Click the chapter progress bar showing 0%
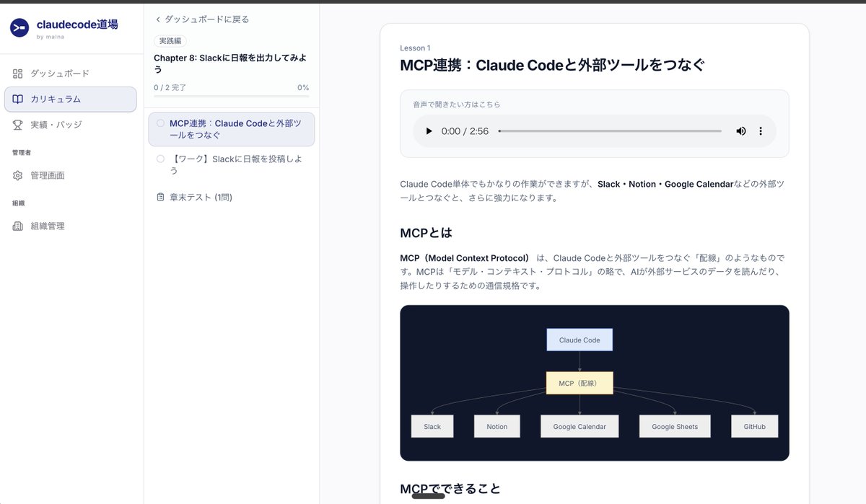Viewport: 866px width, 504px height. (232, 96)
